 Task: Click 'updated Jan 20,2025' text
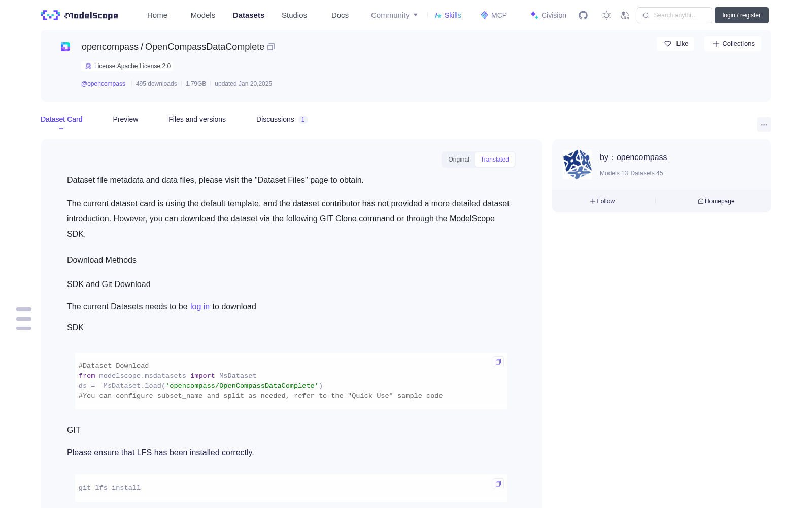click(243, 84)
